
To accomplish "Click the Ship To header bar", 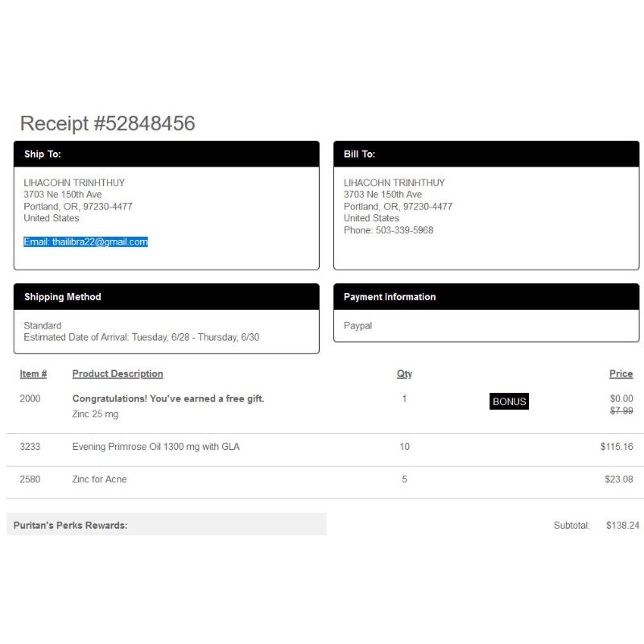I will [167, 154].
